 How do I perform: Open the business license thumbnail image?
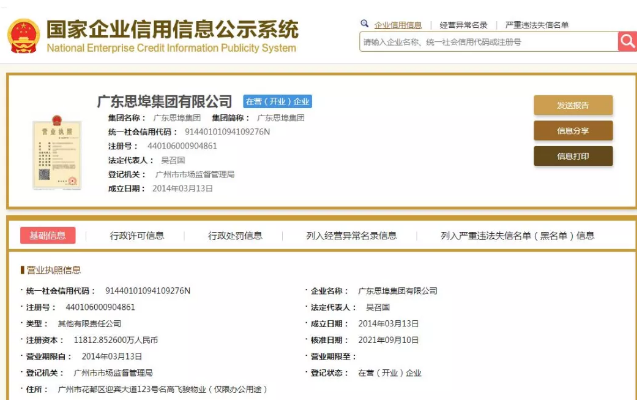[x=57, y=152]
